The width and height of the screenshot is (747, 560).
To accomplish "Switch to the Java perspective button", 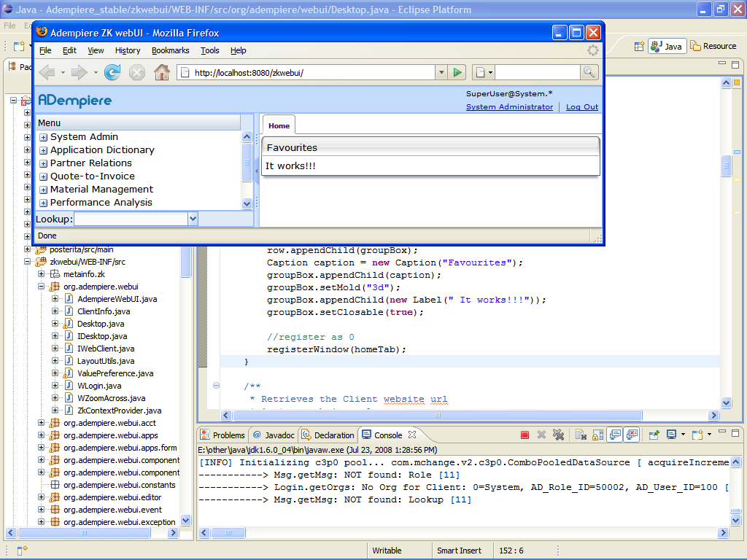I will click(x=667, y=46).
